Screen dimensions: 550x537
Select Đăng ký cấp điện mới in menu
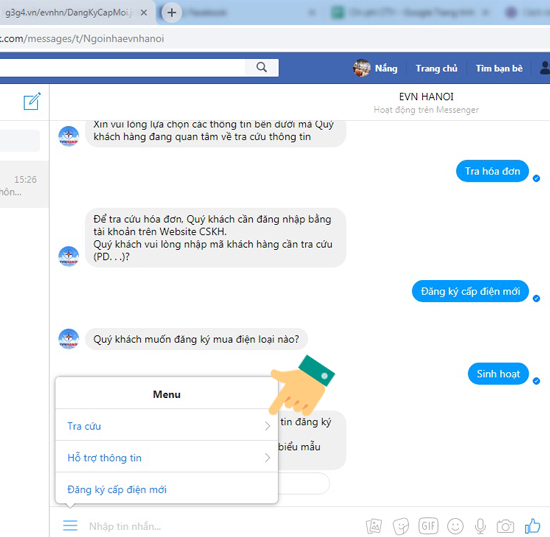(x=167, y=489)
